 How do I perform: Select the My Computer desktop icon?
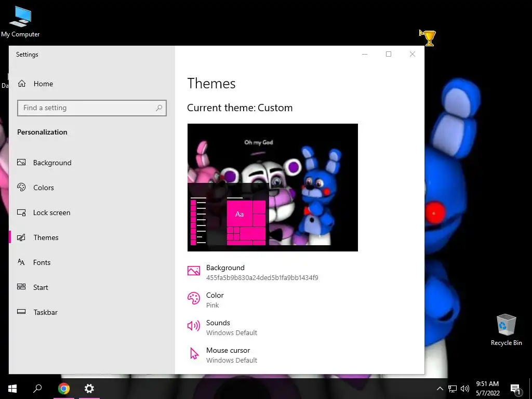pos(20,22)
